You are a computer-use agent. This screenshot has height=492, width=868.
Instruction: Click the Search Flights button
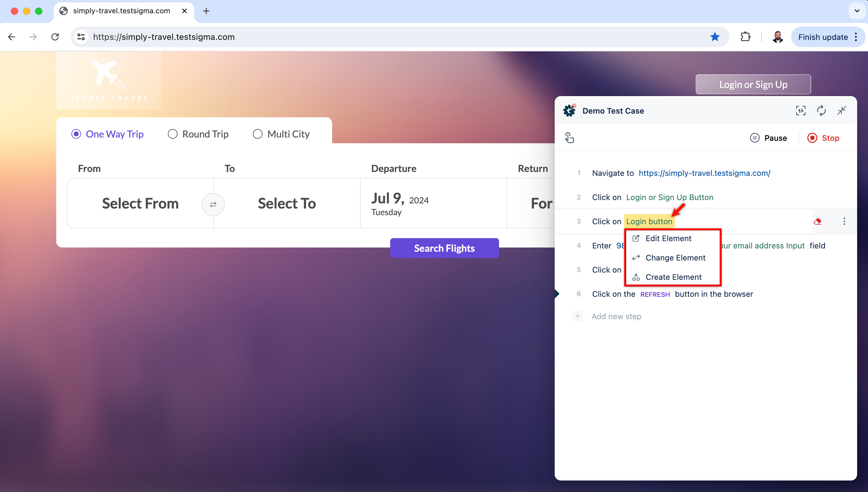point(444,248)
